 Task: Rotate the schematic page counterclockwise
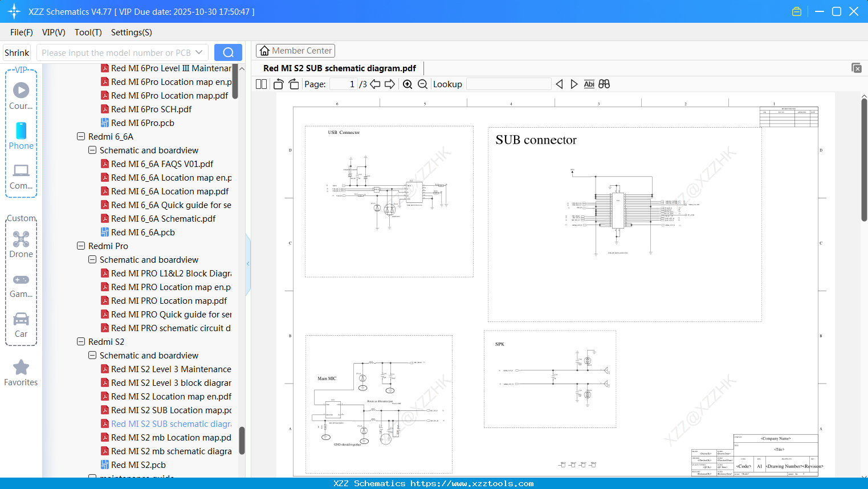(x=278, y=84)
